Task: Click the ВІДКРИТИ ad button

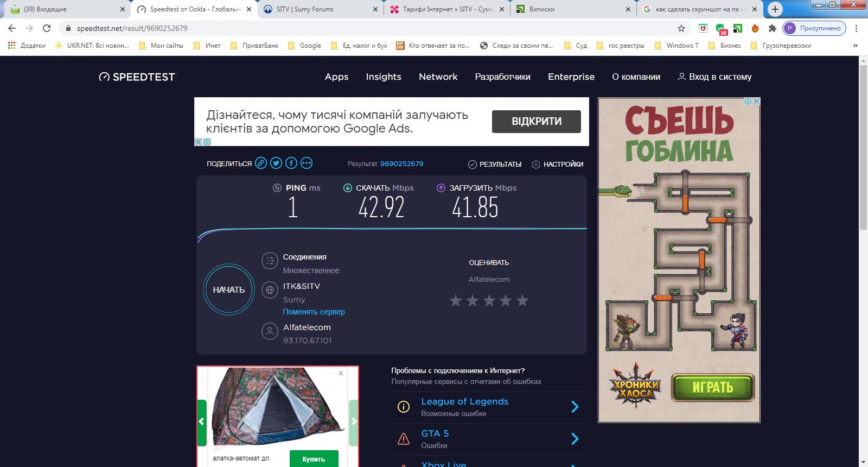Action: [537, 122]
